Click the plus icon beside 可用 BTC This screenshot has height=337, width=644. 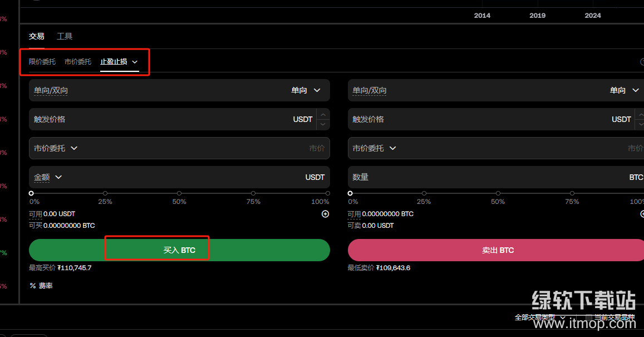pos(642,214)
